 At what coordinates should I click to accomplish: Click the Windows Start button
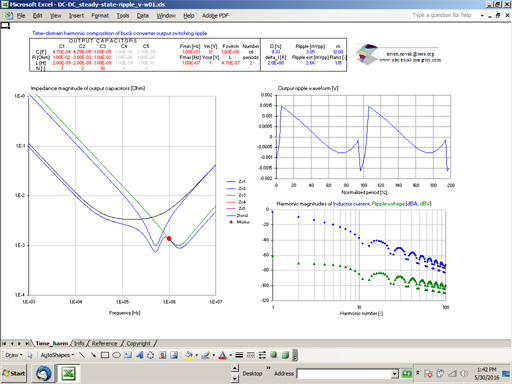coord(14,373)
